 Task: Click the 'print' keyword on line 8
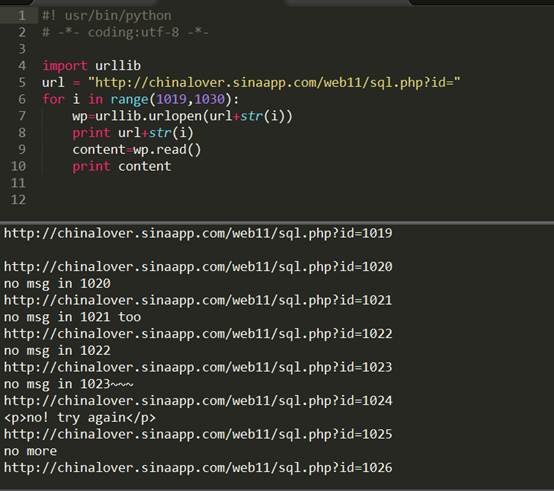(x=91, y=133)
